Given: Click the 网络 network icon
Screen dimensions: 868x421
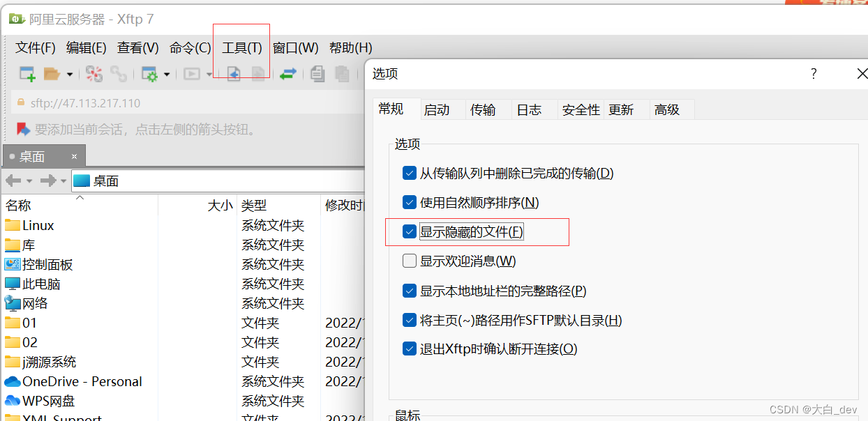Looking at the screenshot, I should click(13, 303).
